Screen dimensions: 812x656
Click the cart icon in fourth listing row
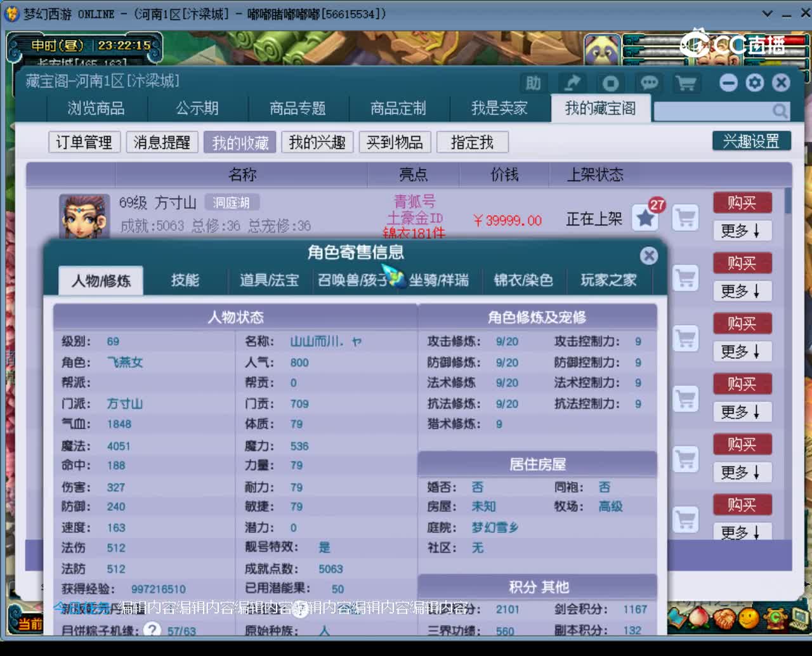(686, 398)
